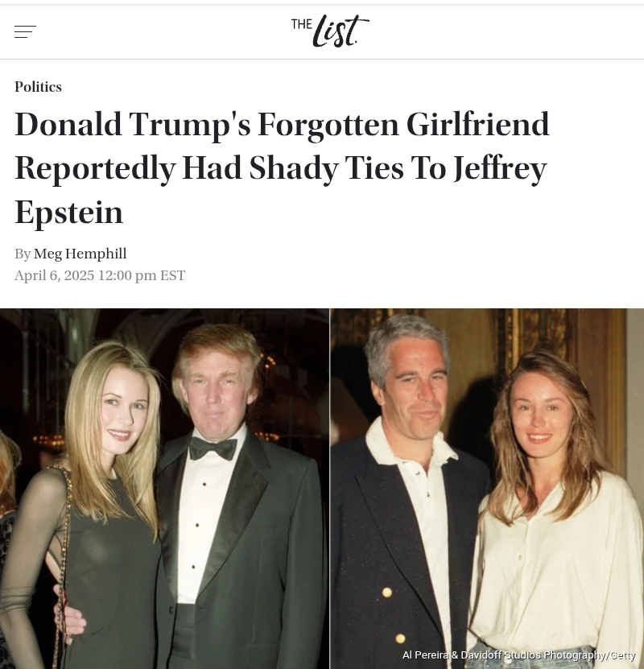This screenshot has height=669, width=644.
Task: Visit author Meg Hemphill's page
Action: 80,254
